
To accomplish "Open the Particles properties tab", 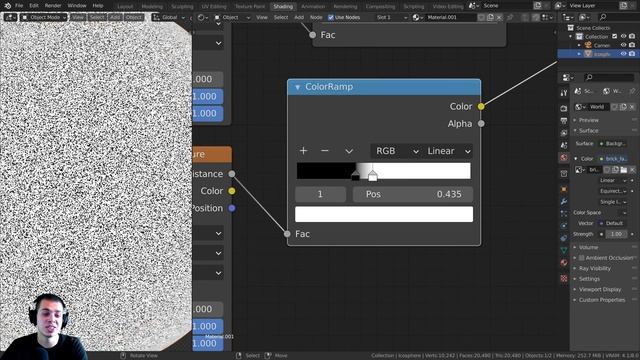I will (x=564, y=213).
